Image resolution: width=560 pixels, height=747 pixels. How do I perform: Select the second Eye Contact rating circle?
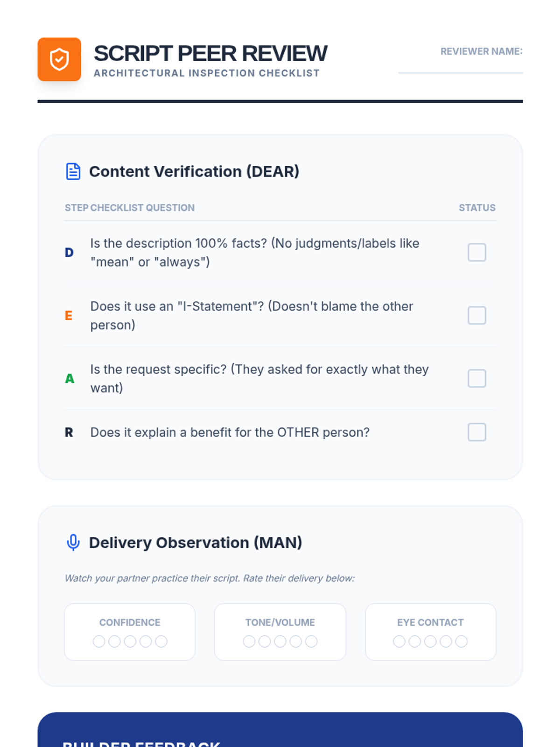414,641
